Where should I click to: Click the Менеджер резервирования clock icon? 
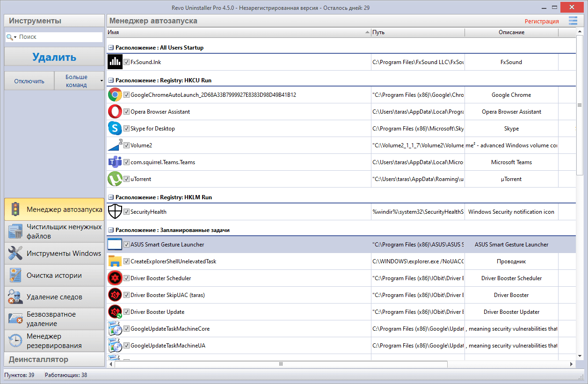click(x=15, y=341)
